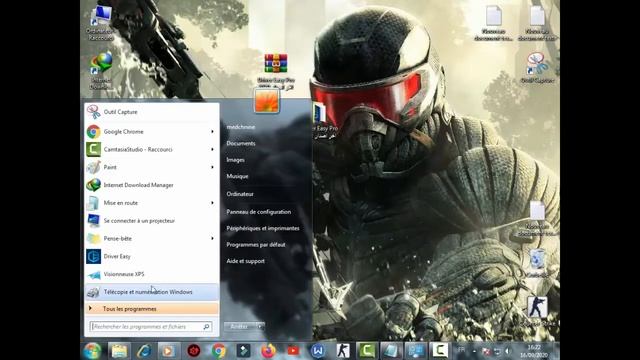This screenshot has width=640, height=360.
Task: Click the Arrêter shutdown button
Action: pyautogui.click(x=240, y=327)
